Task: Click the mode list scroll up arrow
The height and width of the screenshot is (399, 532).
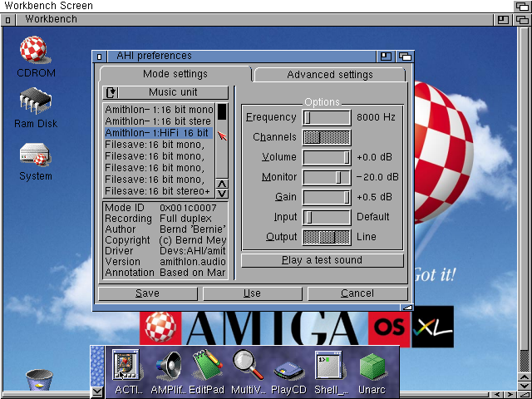Action: [222, 185]
